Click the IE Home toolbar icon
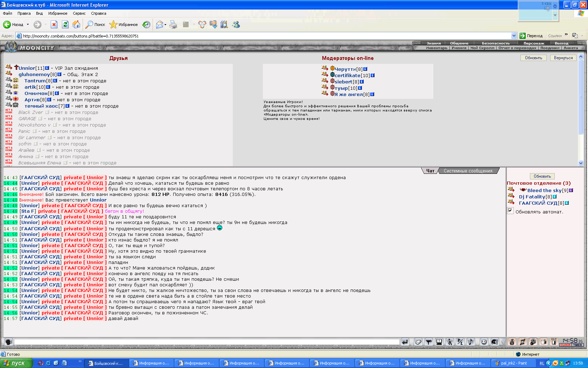This screenshot has width=588, height=368. pos(76,25)
